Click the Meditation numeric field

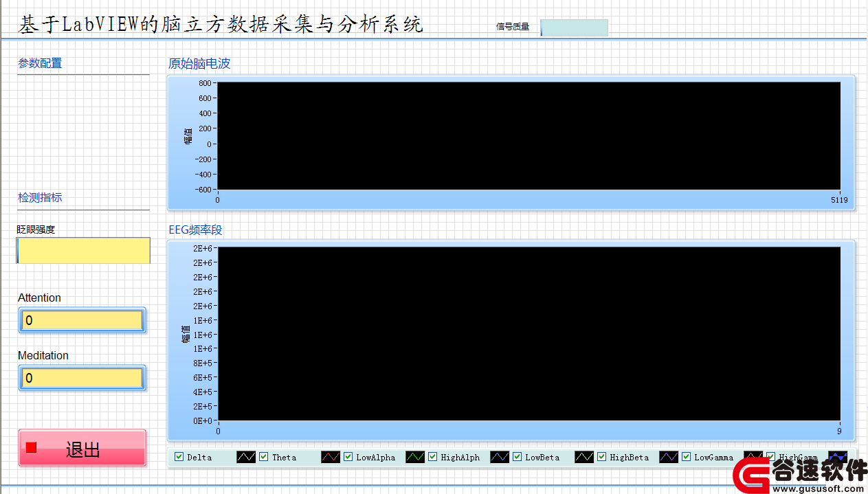(82, 378)
